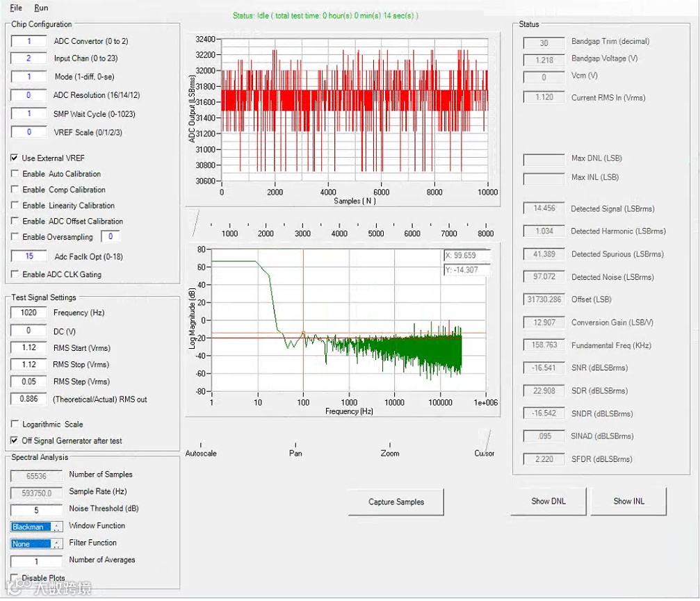Click the Current RMS In value 1.120

544,97
